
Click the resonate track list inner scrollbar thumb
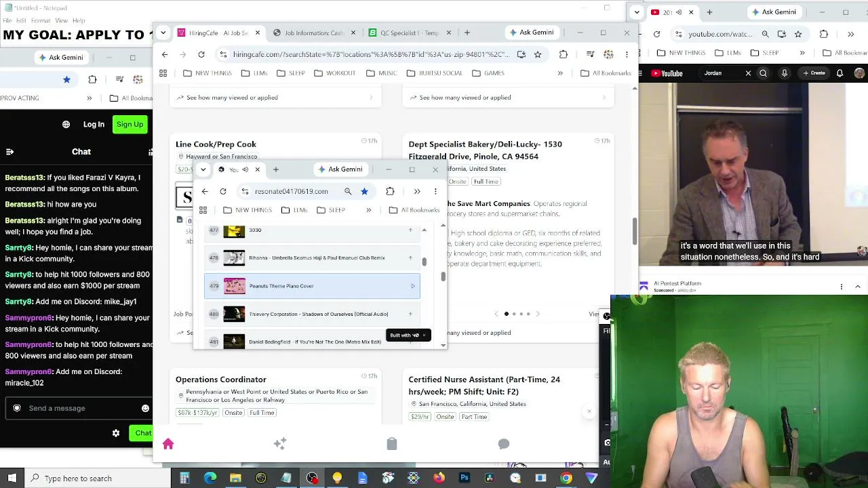(x=425, y=262)
